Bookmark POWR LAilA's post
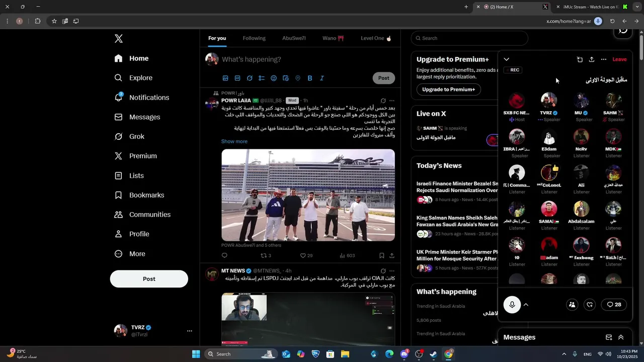Viewport: 644px width, 362px height. coord(382,255)
